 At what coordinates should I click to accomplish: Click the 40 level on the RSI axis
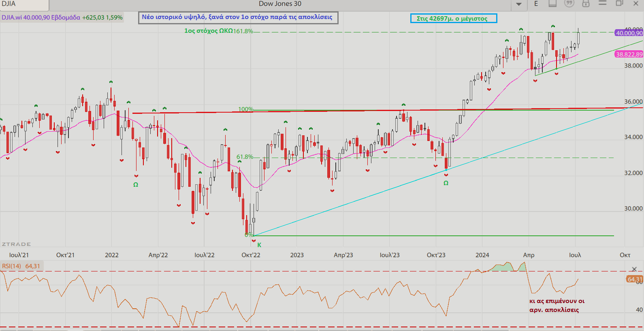[639, 310]
